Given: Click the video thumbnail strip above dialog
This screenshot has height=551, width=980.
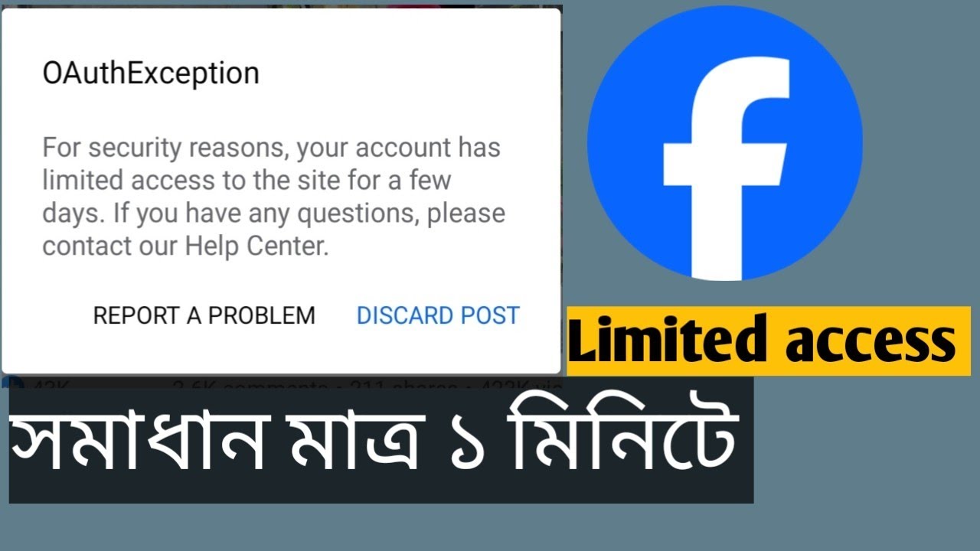Looking at the screenshot, I should coord(282,7).
